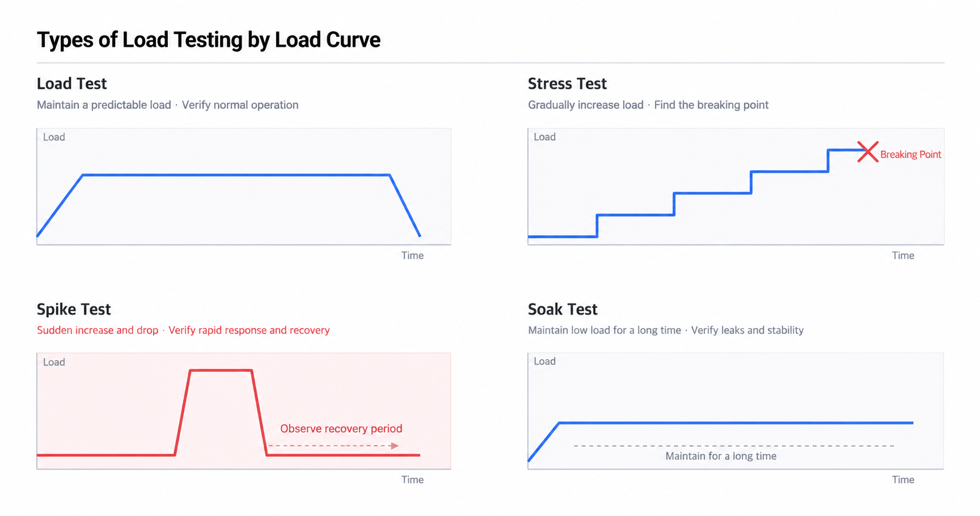Image resolution: width=980 pixels, height=516 pixels.
Task: Select the Stress Test heading
Action: click(567, 83)
